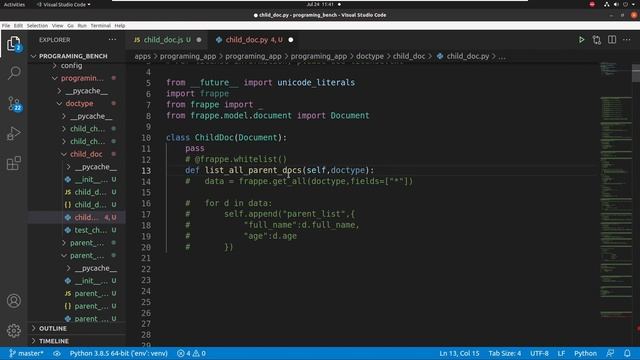Open the system clock Jul 24 11:41
Viewport: 640px width, 360px height.
click(x=320, y=4)
